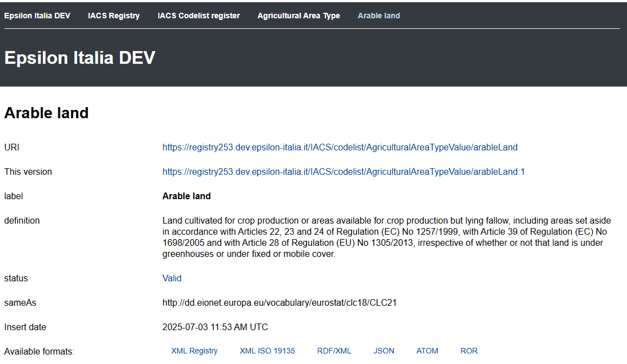Open the Epsilon Italia DEV menu item
The image size is (627, 364).
pyautogui.click(x=37, y=16)
